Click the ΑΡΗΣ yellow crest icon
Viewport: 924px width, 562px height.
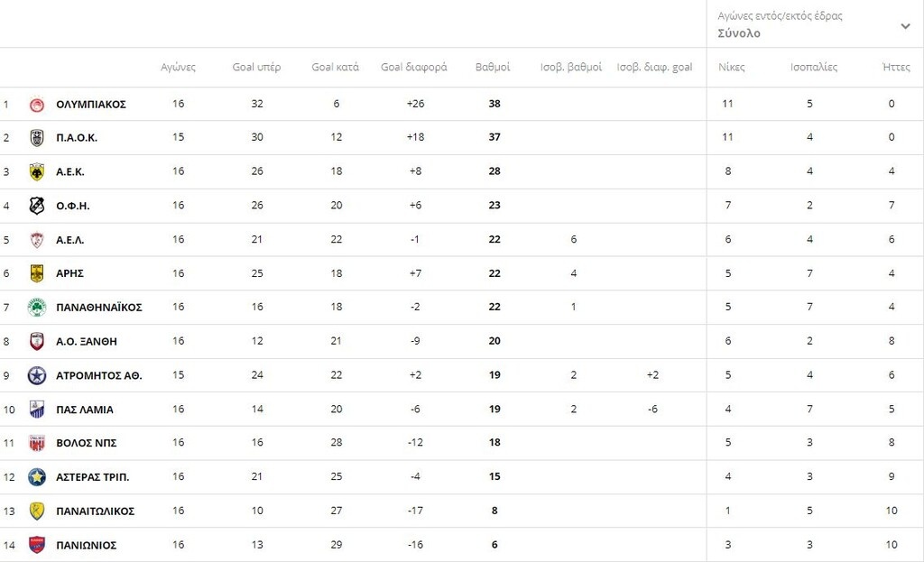(x=36, y=273)
